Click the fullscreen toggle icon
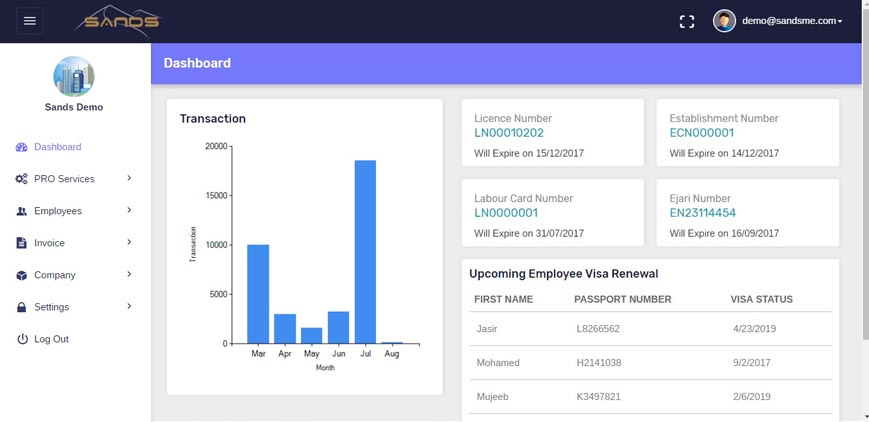 pyautogui.click(x=687, y=22)
